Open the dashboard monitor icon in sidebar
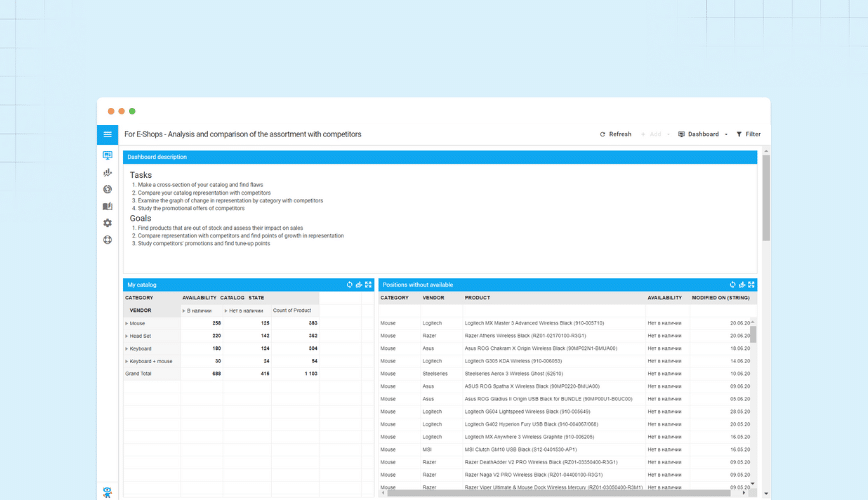Screen dimensions: 868x500 [108, 156]
